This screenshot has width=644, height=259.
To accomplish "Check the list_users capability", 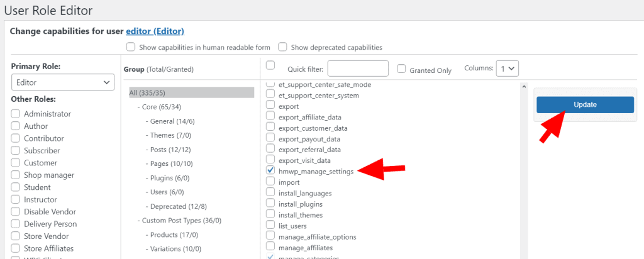I will (270, 224).
